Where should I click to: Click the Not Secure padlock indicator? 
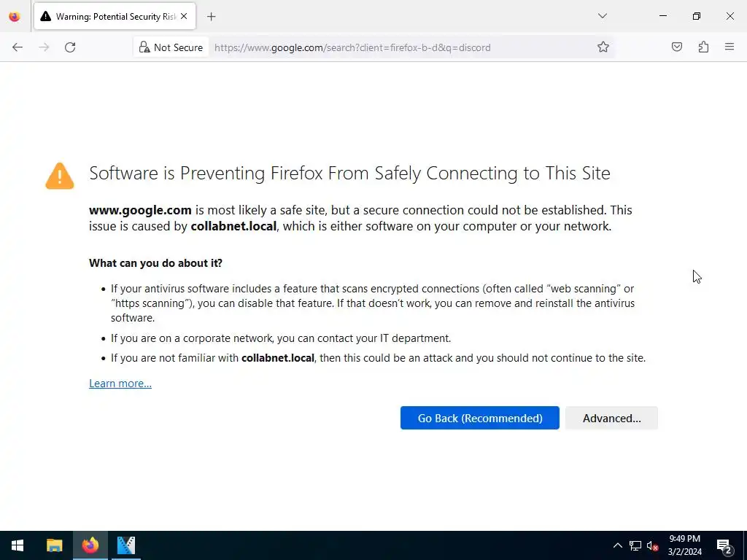pos(171,47)
